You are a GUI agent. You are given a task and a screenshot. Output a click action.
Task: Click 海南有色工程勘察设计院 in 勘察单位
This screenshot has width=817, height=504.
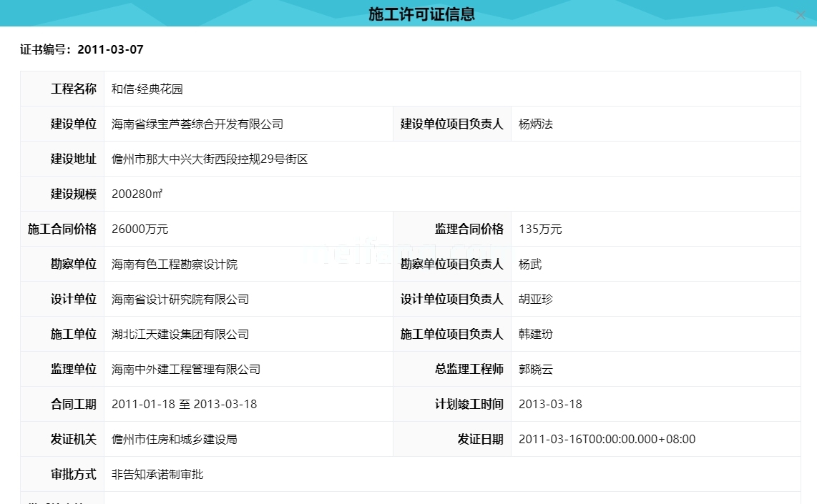click(176, 264)
